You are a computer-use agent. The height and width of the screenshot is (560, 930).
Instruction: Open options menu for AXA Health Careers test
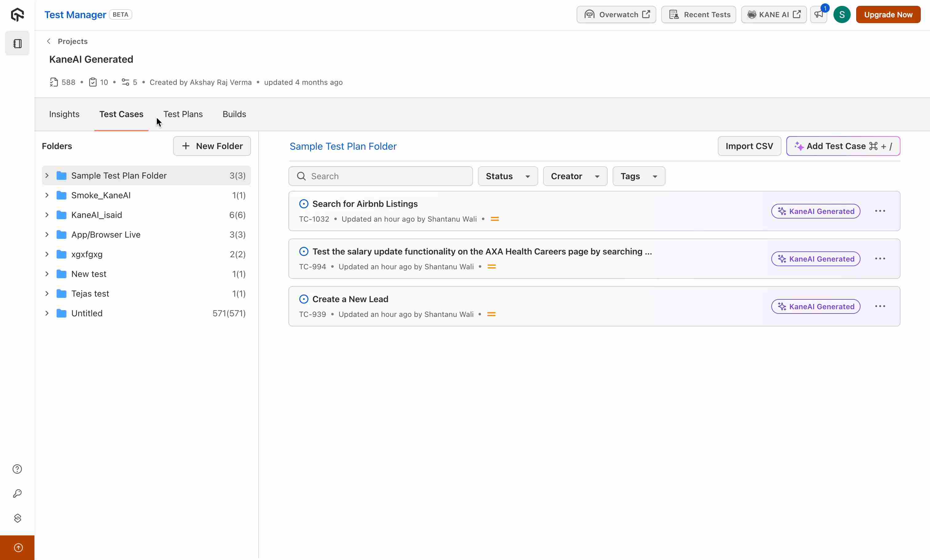tap(880, 259)
